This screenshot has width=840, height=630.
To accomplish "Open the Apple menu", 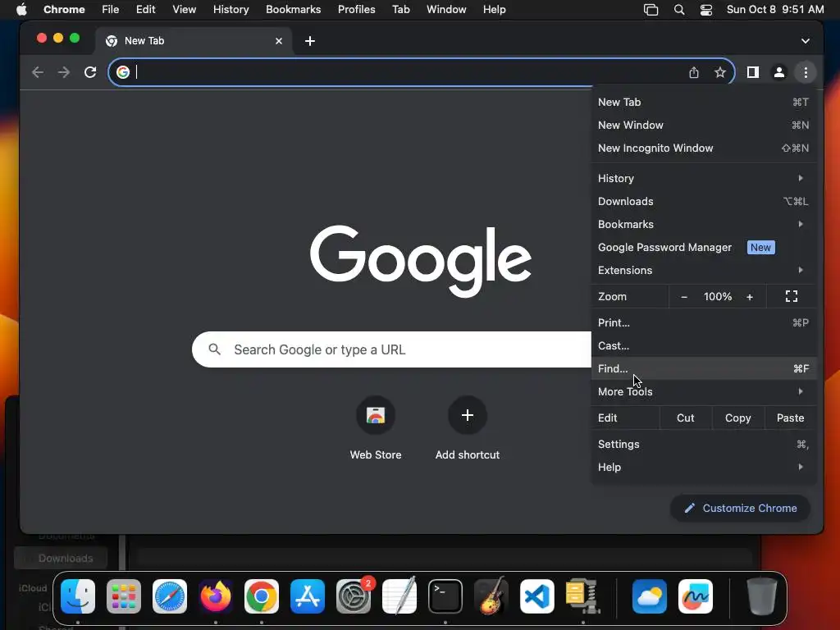I will (21, 10).
